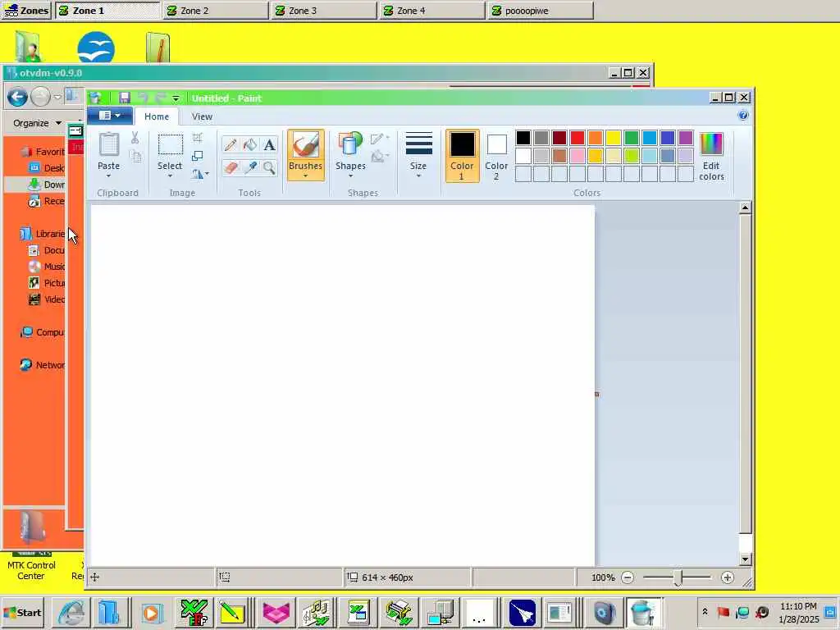Pick the black color swatch in palette

click(x=523, y=138)
